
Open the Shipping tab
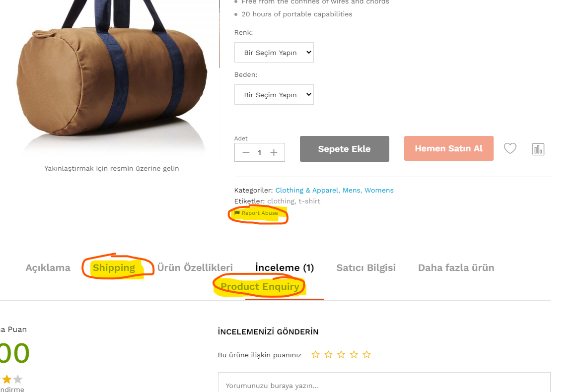[114, 267]
